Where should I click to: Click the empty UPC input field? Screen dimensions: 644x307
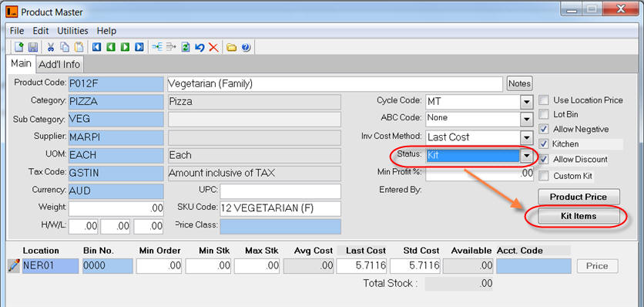tap(280, 191)
